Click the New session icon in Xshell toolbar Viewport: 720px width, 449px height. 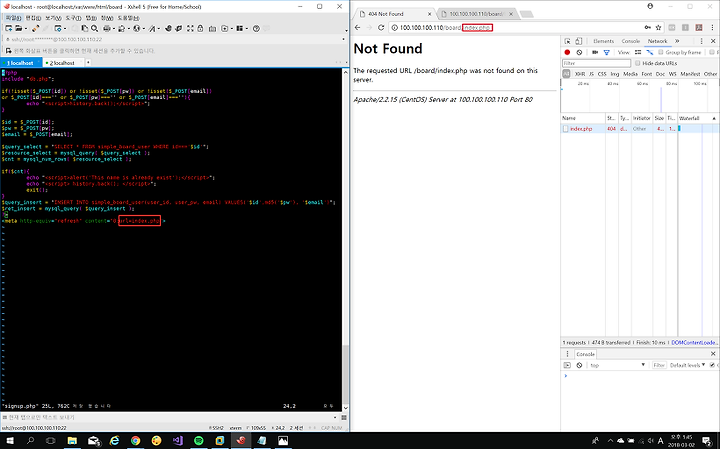[8, 28]
